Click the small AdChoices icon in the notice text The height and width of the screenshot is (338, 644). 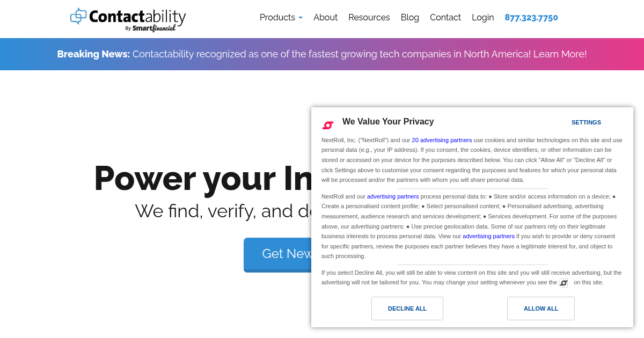click(x=563, y=283)
